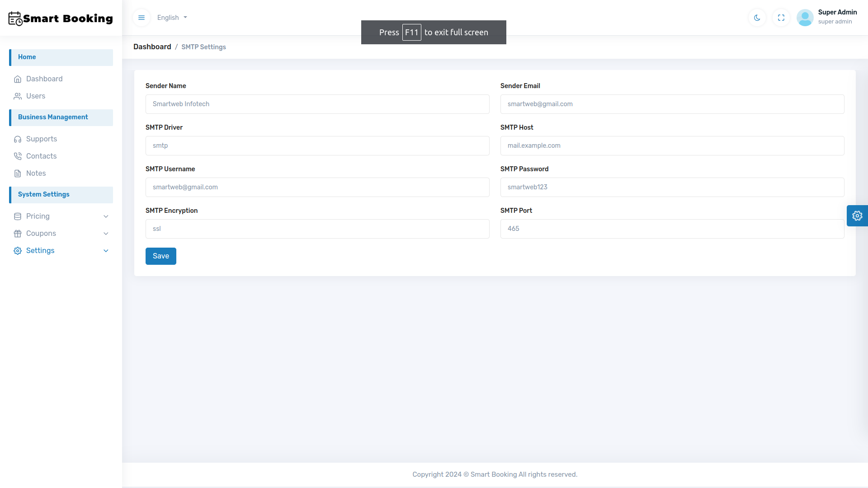Click the Save button
Image resolution: width=868 pixels, height=488 pixels.
pos(160,256)
